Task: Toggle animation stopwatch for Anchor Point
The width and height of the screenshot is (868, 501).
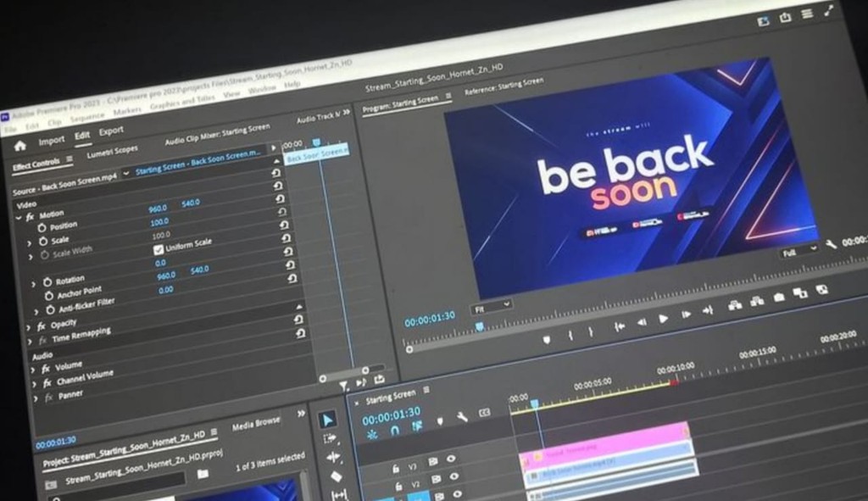Action: click(49, 296)
